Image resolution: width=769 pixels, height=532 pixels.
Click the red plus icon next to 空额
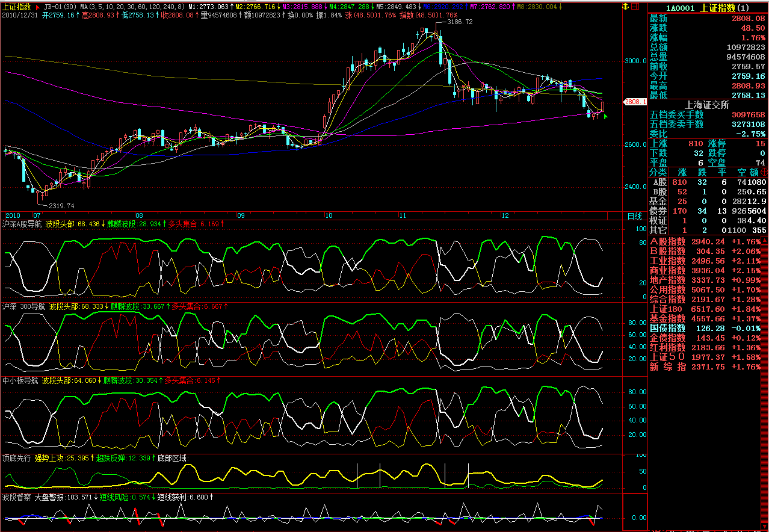coord(764,172)
